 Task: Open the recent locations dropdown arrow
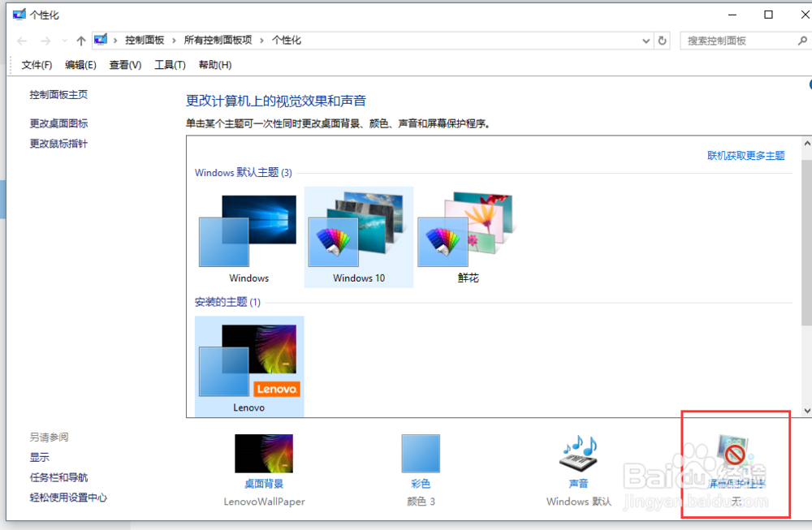coord(64,41)
